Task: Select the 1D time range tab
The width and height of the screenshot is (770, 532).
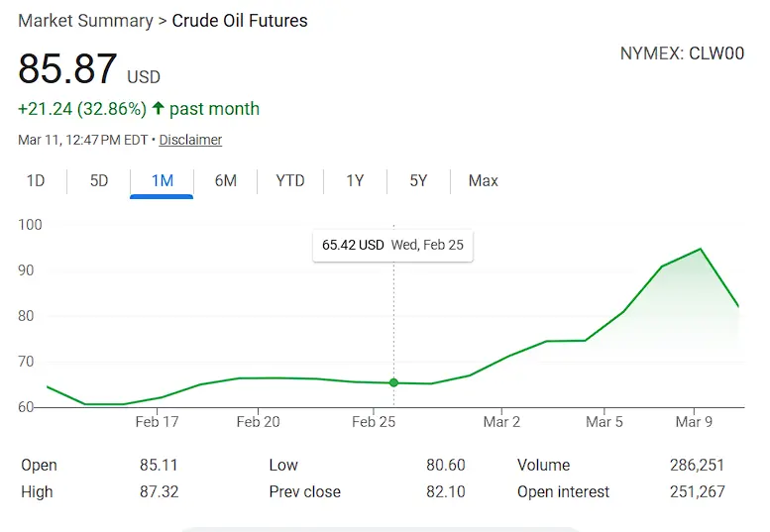Action: pyautogui.click(x=36, y=180)
